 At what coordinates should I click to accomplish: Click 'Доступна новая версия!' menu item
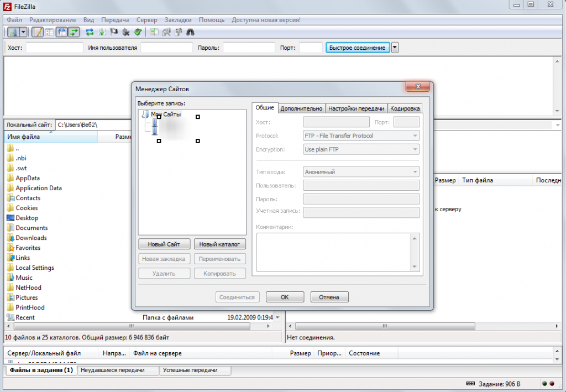[x=266, y=20]
